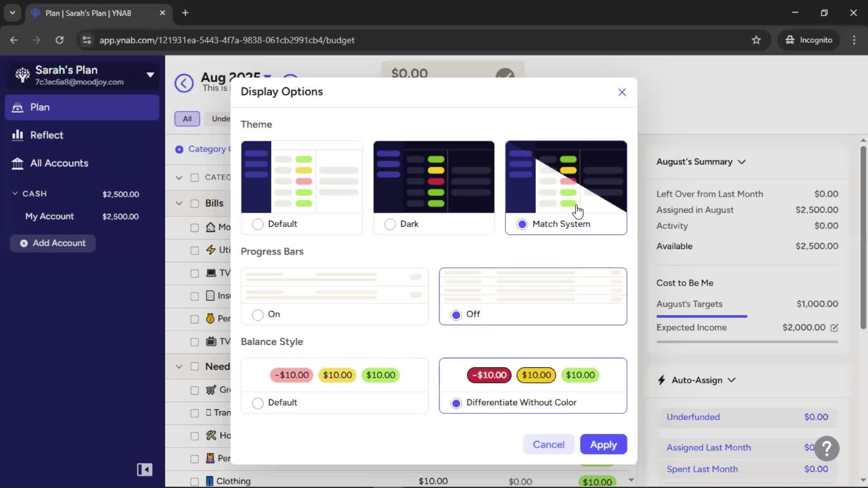Apply the display options

[x=603, y=445]
